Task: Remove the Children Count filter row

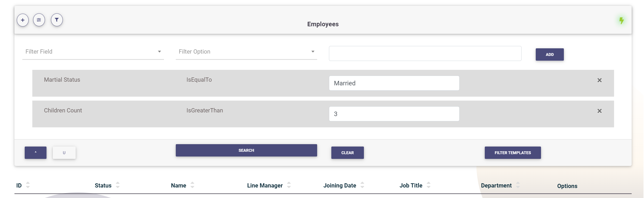Action: pos(599,111)
